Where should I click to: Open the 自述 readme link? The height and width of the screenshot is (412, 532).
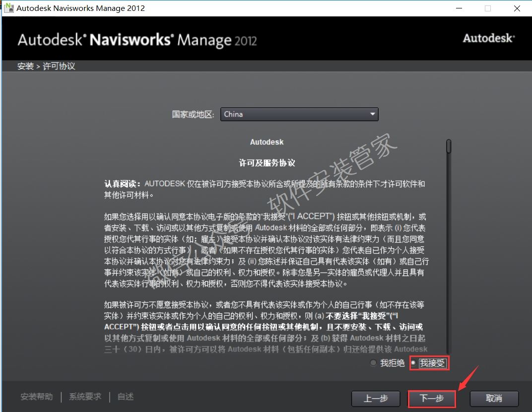click(x=126, y=397)
